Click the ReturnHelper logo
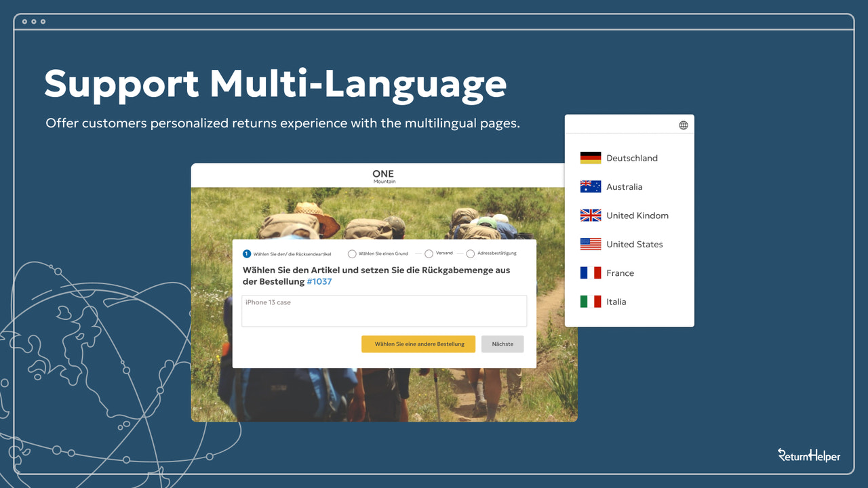This screenshot has height=488, width=868. (x=808, y=455)
